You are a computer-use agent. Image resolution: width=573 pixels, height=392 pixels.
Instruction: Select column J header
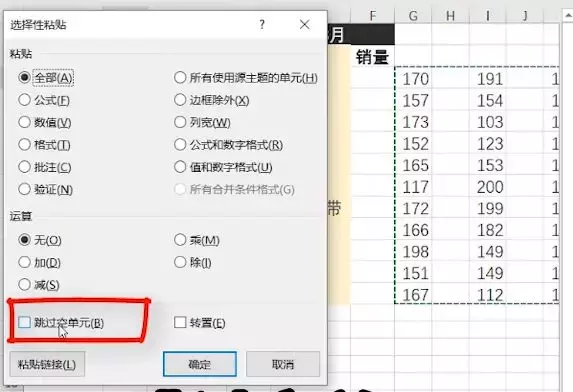click(525, 16)
